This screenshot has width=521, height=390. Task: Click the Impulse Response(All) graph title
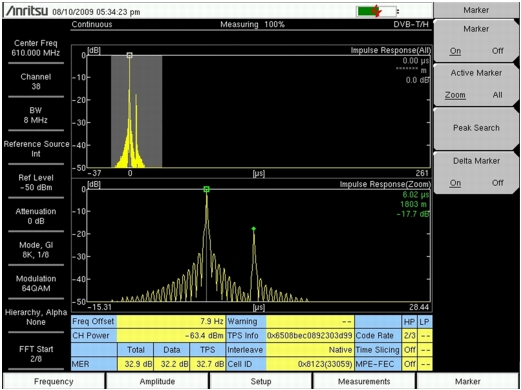(x=390, y=50)
